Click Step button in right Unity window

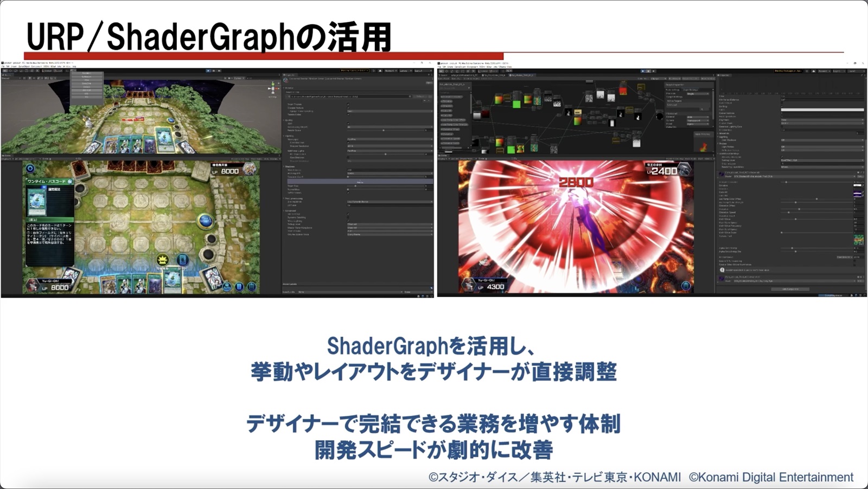pyautogui.click(x=654, y=71)
